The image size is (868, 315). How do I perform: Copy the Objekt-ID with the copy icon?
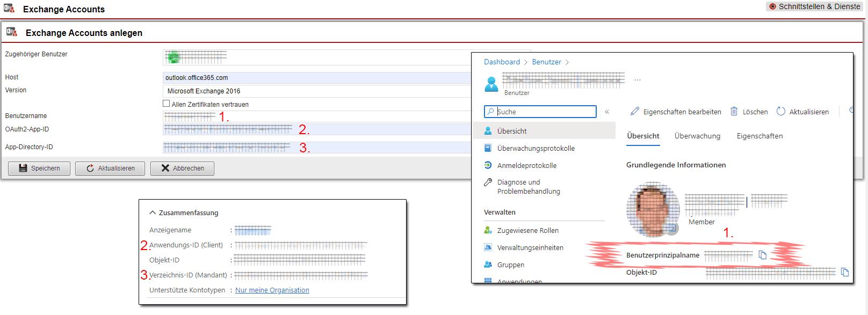coord(844,272)
